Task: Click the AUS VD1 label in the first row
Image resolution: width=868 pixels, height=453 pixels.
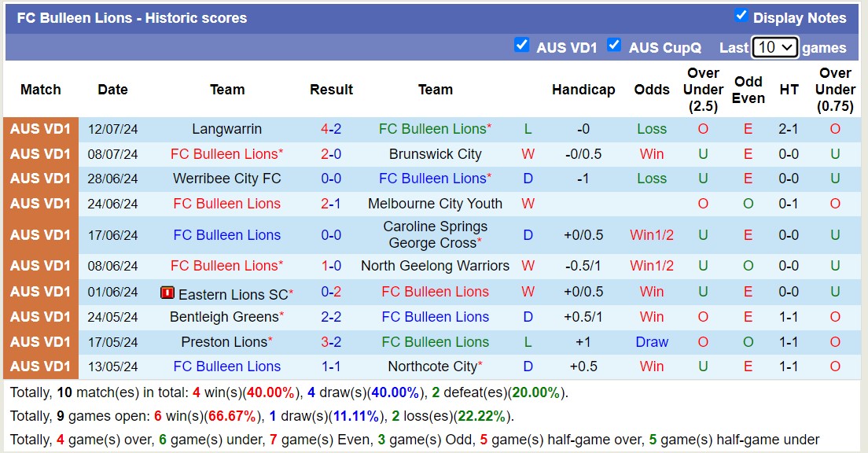Action: point(40,128)
